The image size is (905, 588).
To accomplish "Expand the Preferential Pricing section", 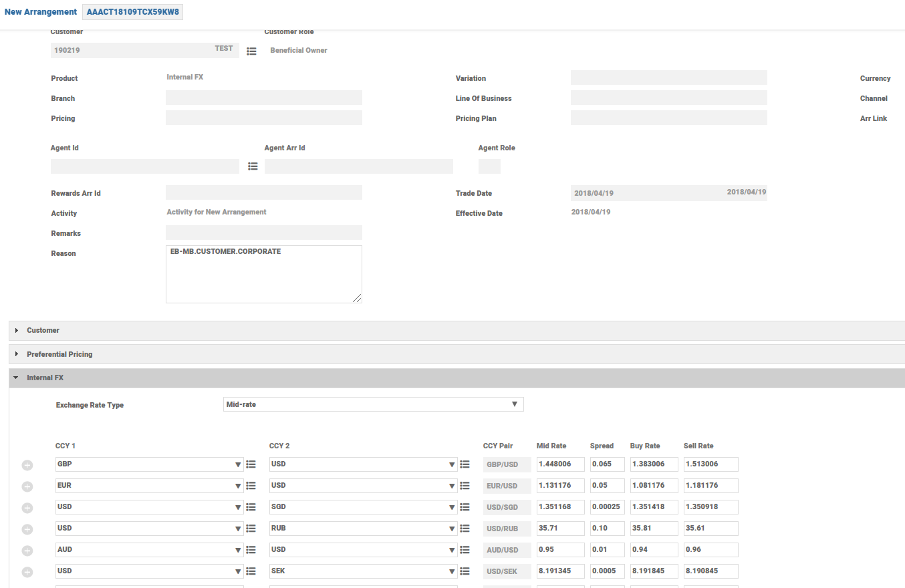I will click(x=59, y=354).
